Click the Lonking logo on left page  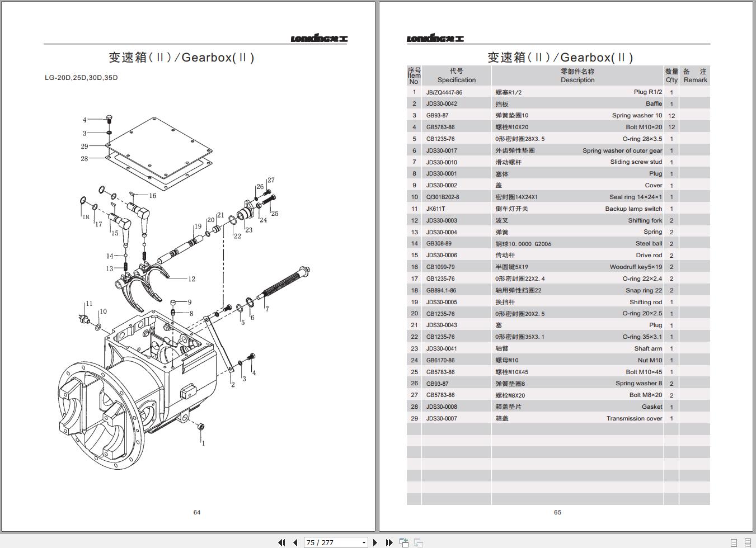[x=319, y=39]
